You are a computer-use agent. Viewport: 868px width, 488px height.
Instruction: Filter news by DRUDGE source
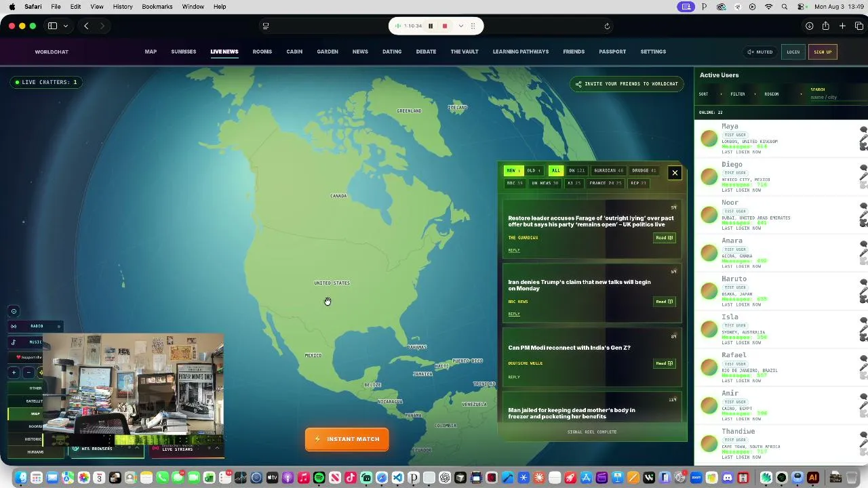click(644, 171)
